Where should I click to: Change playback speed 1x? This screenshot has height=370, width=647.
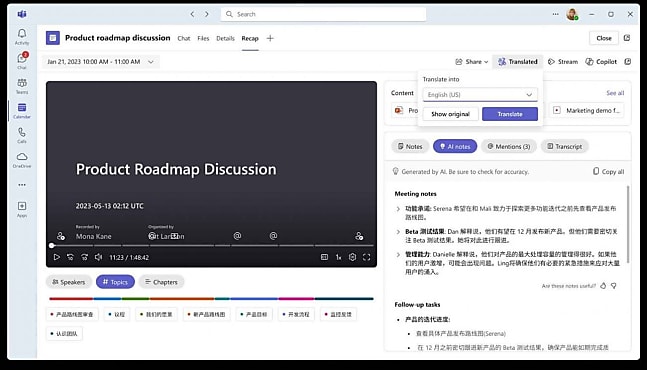click(338, 257)
